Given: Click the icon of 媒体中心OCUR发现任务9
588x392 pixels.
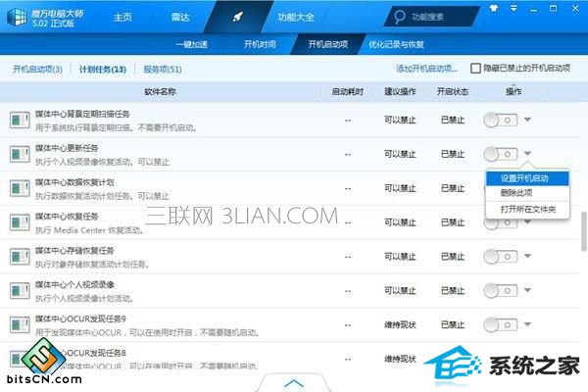Looking at the screenshot, I should pyautogui.click(x=20, y=324).
